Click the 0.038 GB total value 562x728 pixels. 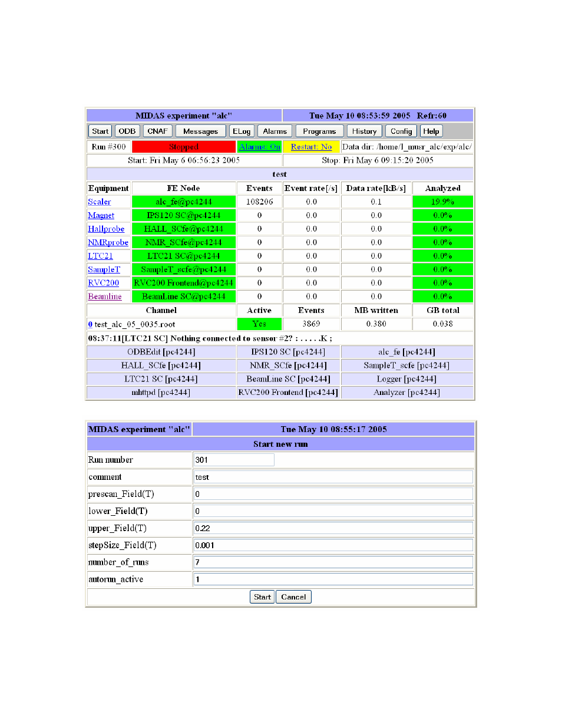pyautogui.click(x=443, y=324)
